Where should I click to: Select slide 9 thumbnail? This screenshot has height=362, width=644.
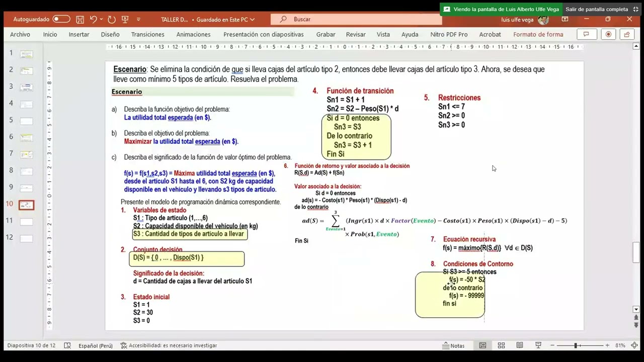pos(26,188)
